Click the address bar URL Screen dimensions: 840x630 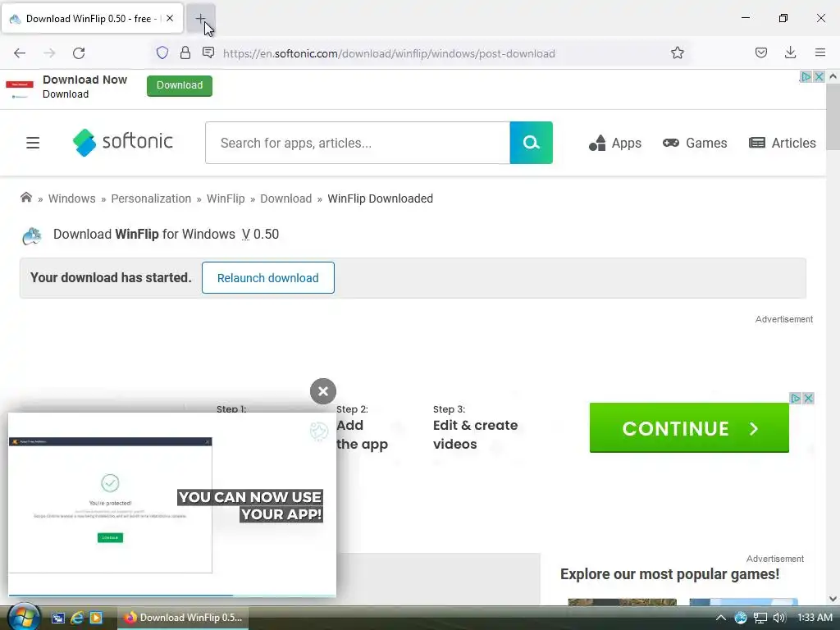click(389, 53)
